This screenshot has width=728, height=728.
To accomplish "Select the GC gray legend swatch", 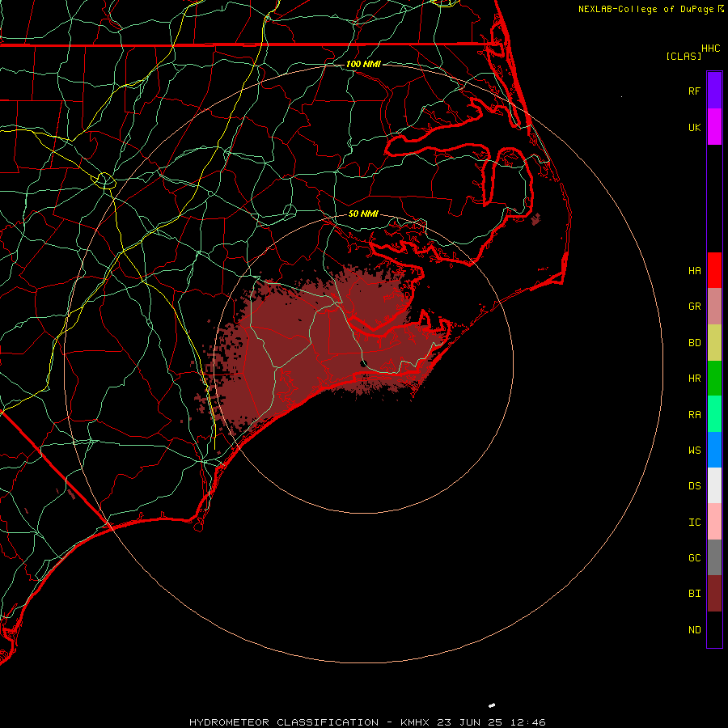I will pyautogui.click(x=714, y=557).
